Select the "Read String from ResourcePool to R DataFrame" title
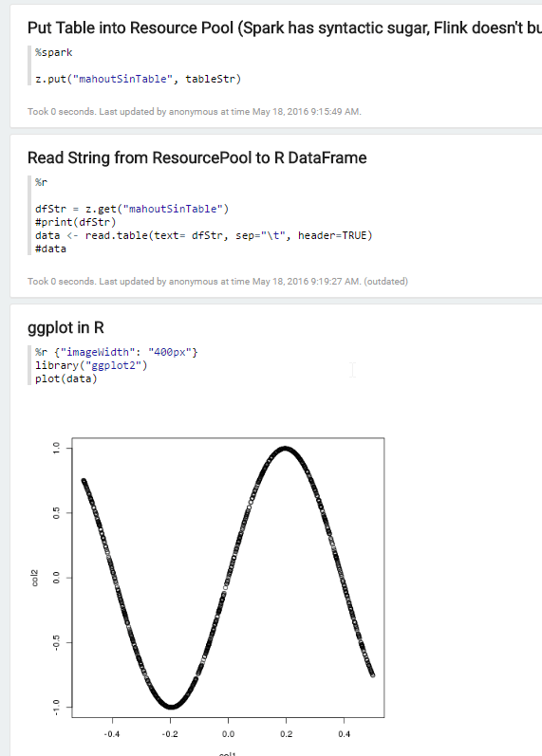The width and height of the screenshot is (542, 756). point(196,158)
